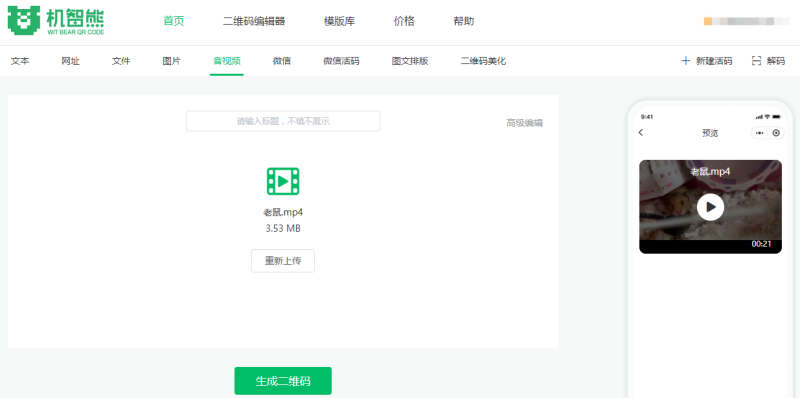Screen dimensions: 800x398
Task: Open the 二维码编辑器 menu item
Action: (x=254, y=21)
